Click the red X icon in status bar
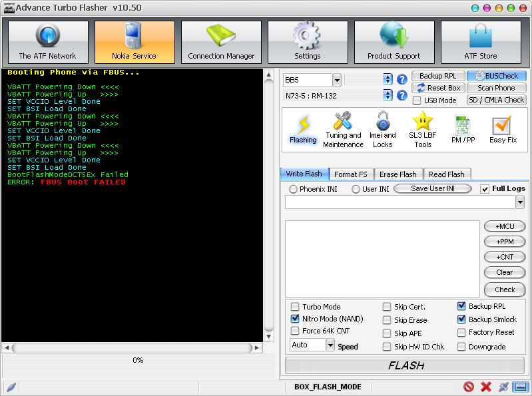 pyautogui.click(x=486, y=387)
